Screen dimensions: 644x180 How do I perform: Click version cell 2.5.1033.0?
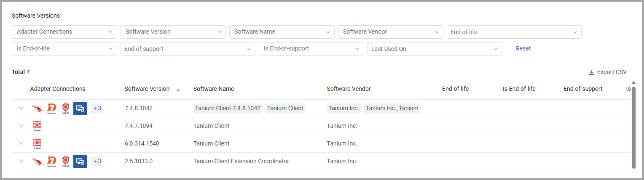click(x=139, y=161)
